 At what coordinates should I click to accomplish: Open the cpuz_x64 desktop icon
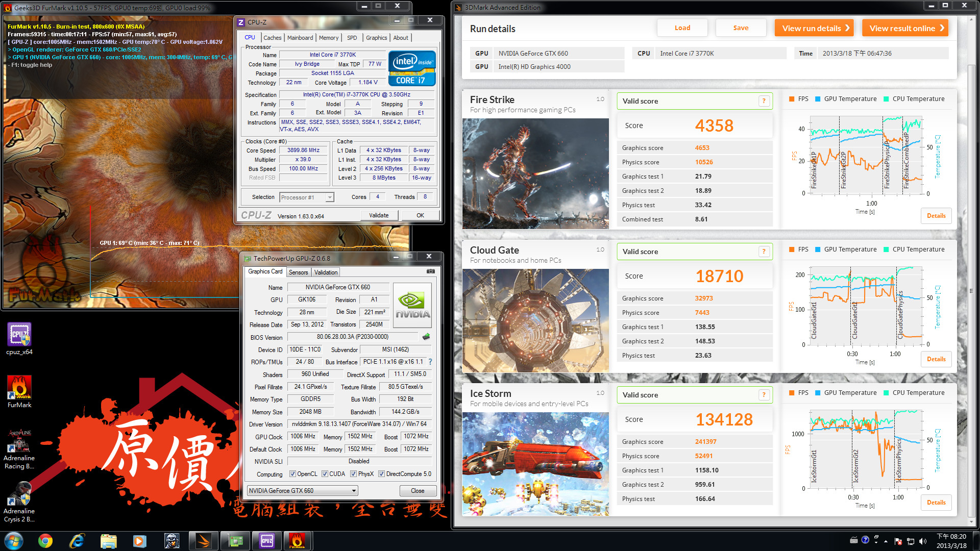[19, 339]
